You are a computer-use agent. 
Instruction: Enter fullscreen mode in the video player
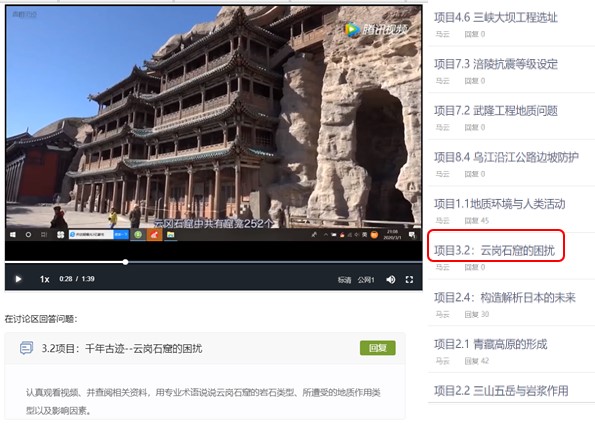(409, 280)
